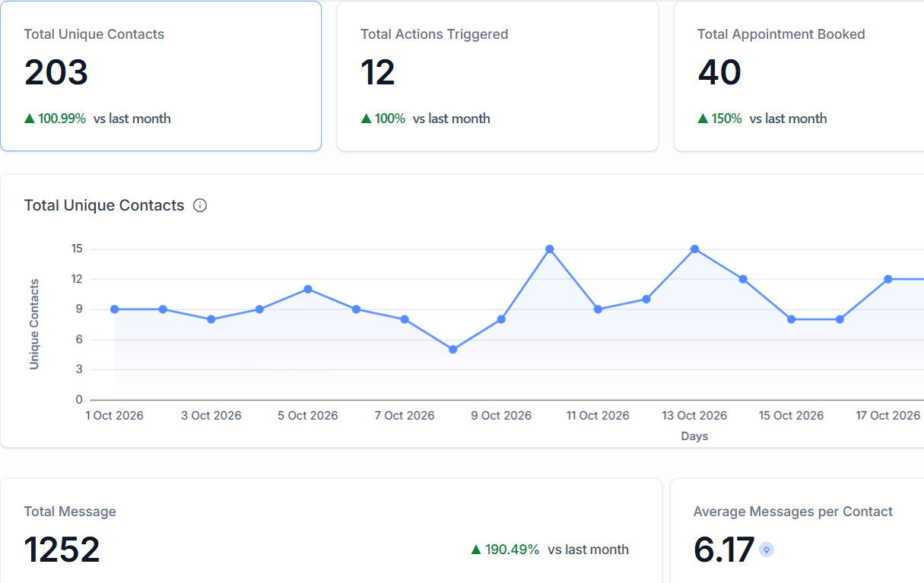Select the chart data point above 17 Oct 2026

point(888,279)
